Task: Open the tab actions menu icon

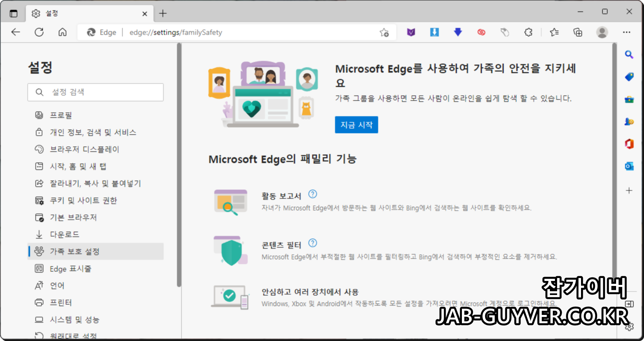Action: coord(14,14)
